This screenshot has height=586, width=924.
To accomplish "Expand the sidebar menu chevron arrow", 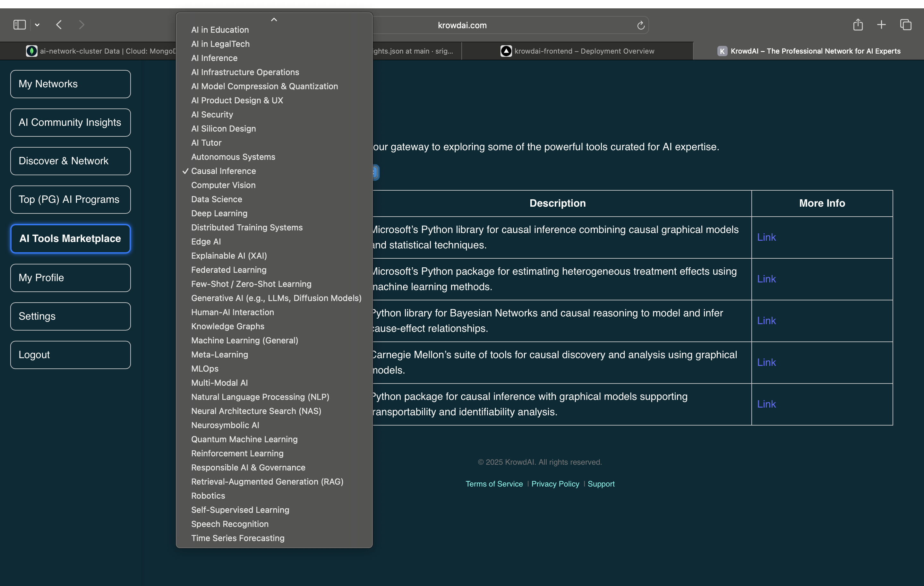I will [37, 25].
